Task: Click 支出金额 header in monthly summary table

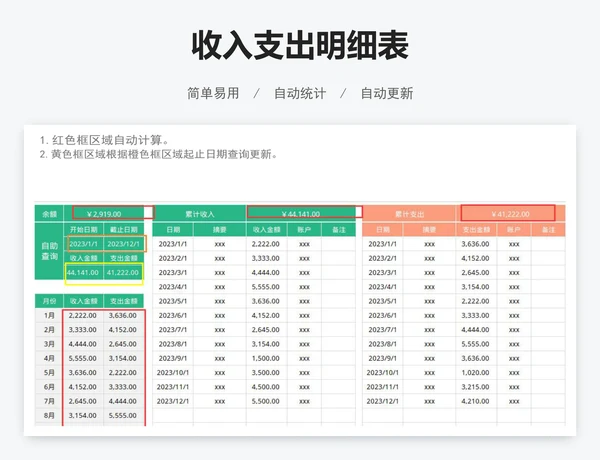Action: (123, 301)
